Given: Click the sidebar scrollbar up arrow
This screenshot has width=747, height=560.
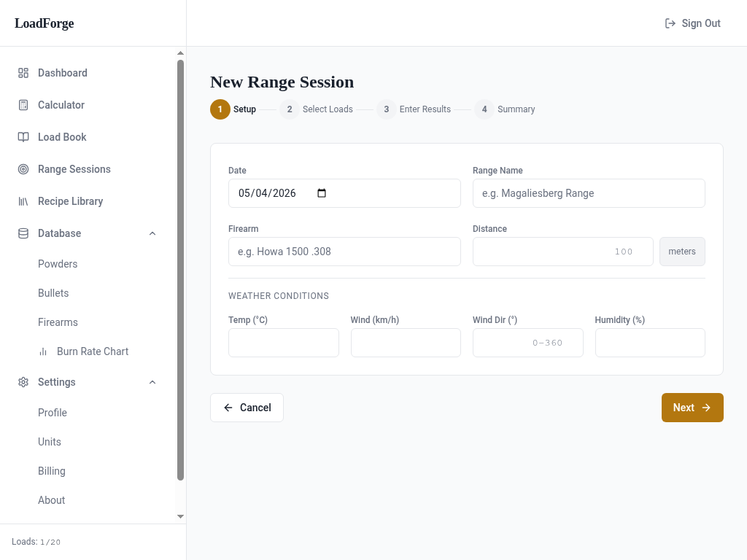Looking at the screenshot, I should click(181, 52).
